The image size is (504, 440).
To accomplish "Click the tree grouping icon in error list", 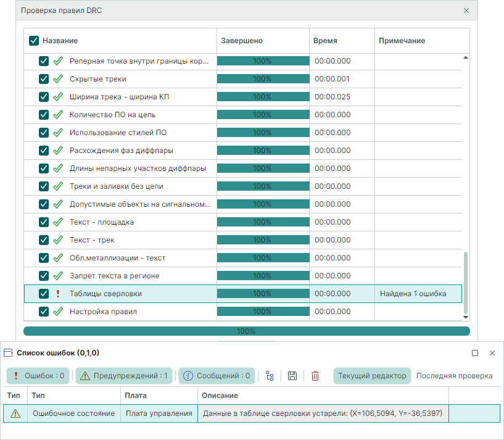I will pyautogui.click(x=270, y=376).
